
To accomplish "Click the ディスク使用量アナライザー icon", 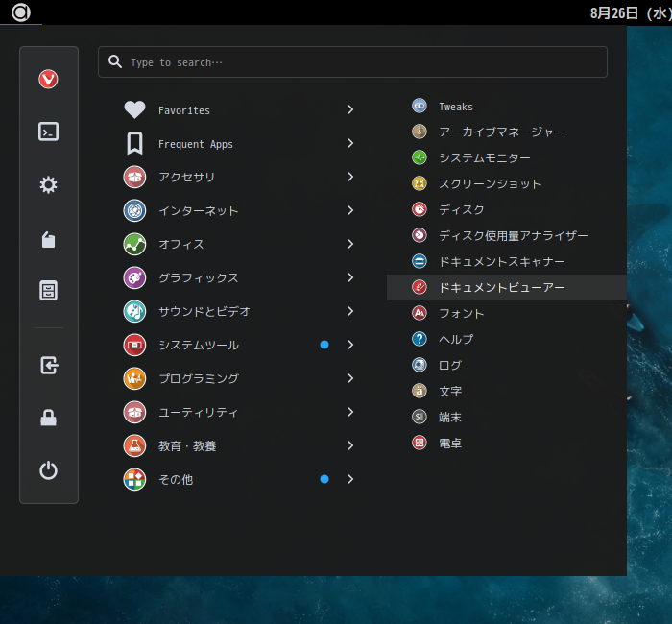I will coord(420,235).
